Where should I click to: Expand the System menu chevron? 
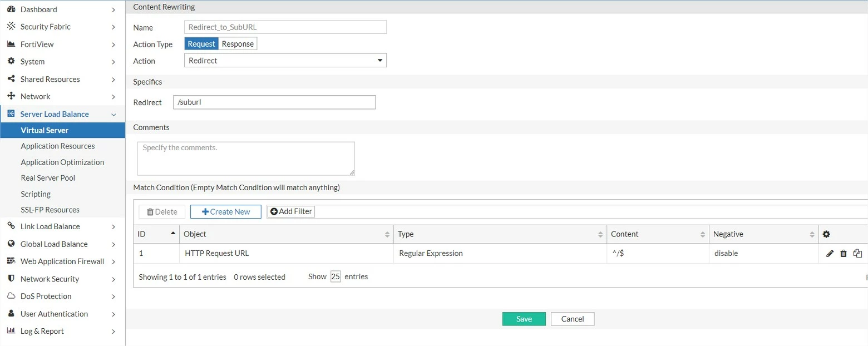coord(114,62)
